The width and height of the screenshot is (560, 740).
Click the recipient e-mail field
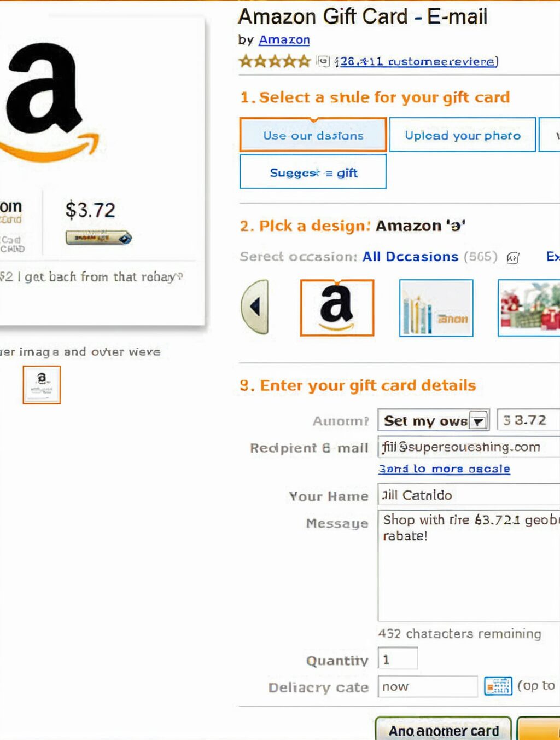tap(469, 447)
